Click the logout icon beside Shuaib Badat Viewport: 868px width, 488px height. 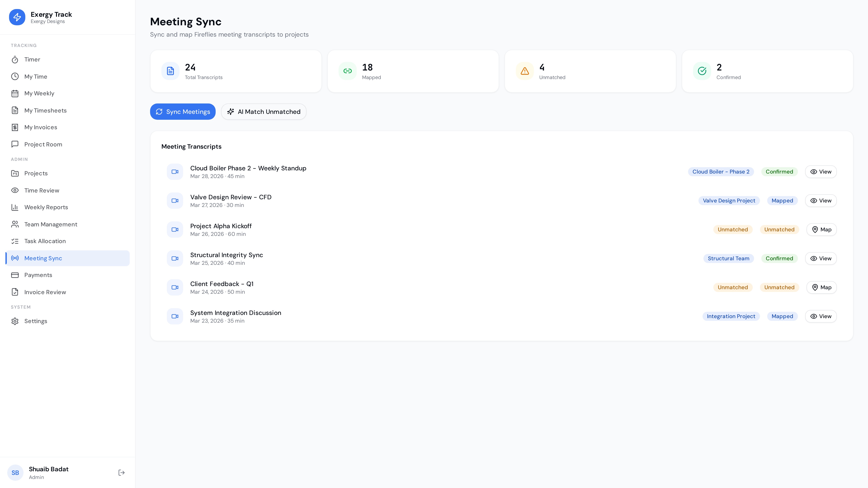click(x=122, y=472)
